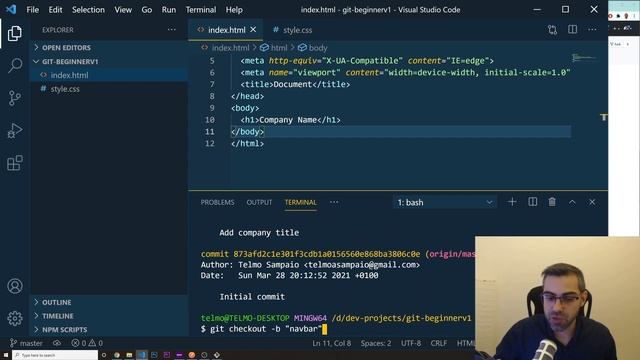Maximize the panel with up chevron
Screen dimensions: 640x360
572,202
